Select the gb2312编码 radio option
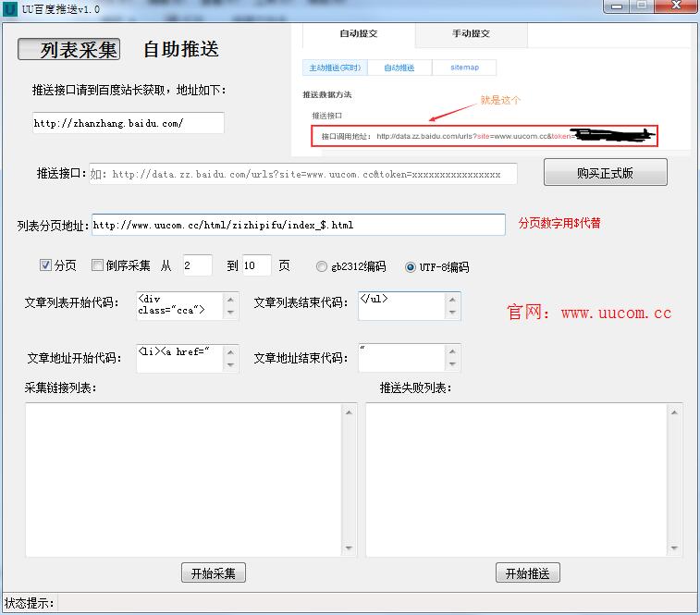 point(322,266)
